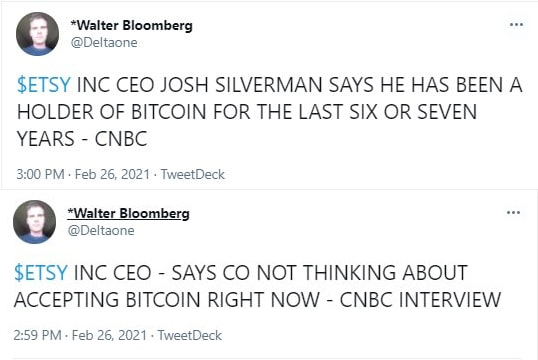Click the TweetDeck source on the second tweet
The width and height of the screenshot is (538, 360).
190,335
